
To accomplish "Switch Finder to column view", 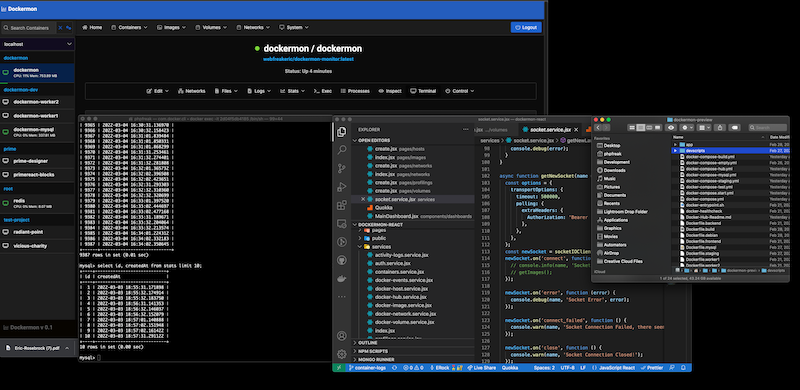I will click(x=648, y=127).
